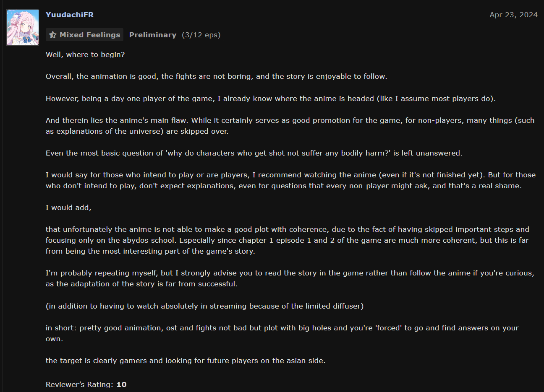Viewport: 544px width, 392px height.
Task: Click the line "I would add,"
Action: coord(68,208)
